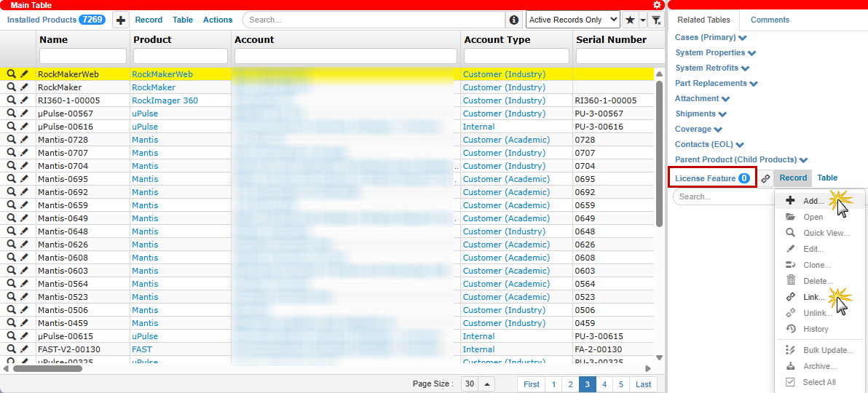Image resolution: width=868 pixels, height=393 pixels.
Task: Click the pencil icon for Mantis-0649 row
Action: 24,218
